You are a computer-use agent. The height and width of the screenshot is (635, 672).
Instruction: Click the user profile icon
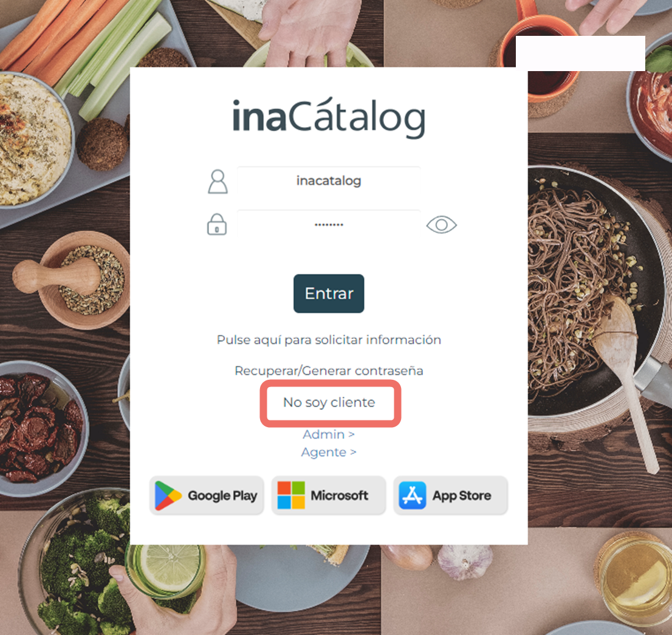[x=218, y=182]
